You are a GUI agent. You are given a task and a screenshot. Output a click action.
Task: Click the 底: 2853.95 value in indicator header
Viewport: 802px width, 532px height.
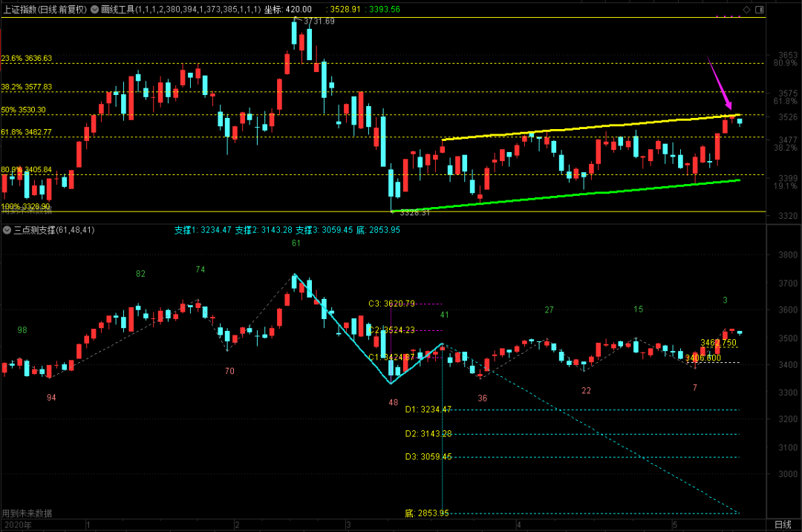coord(378,230)
